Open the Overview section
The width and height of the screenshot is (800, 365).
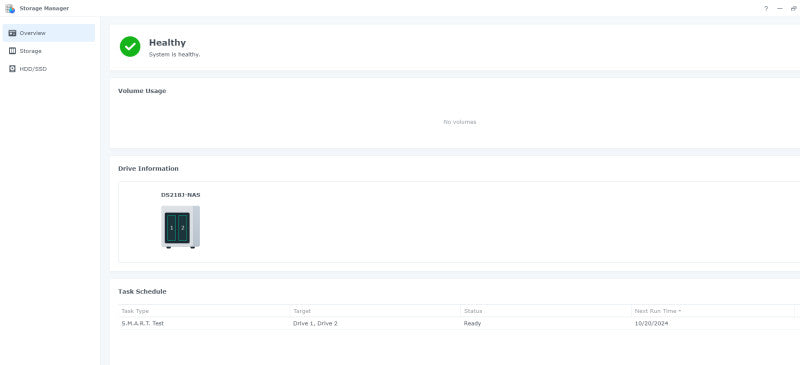coord(48,33)
